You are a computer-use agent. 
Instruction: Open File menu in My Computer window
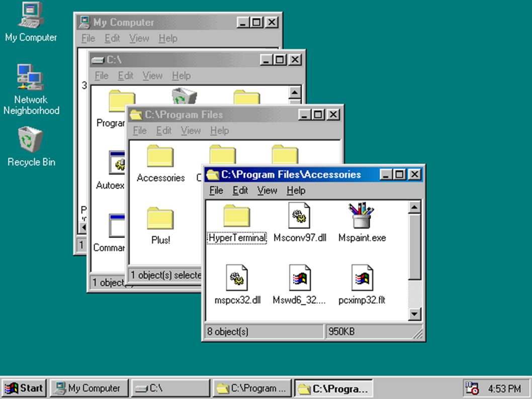pos(88,38)
